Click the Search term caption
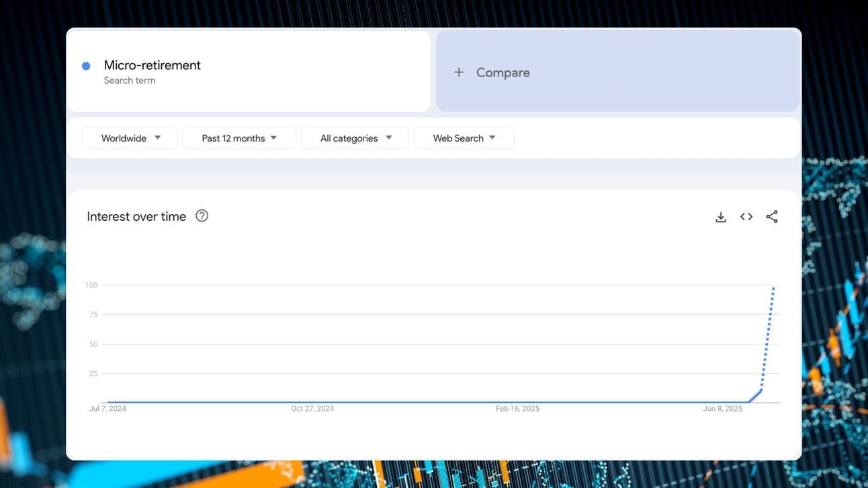Screen dimensions: 868x488 click(130, 81)
